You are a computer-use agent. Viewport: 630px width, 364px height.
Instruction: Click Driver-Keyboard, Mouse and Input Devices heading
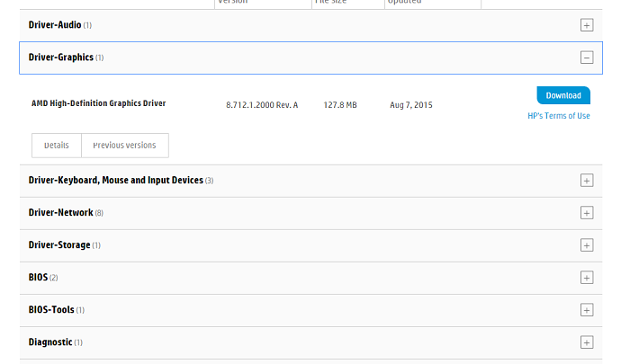pos(116,180)
